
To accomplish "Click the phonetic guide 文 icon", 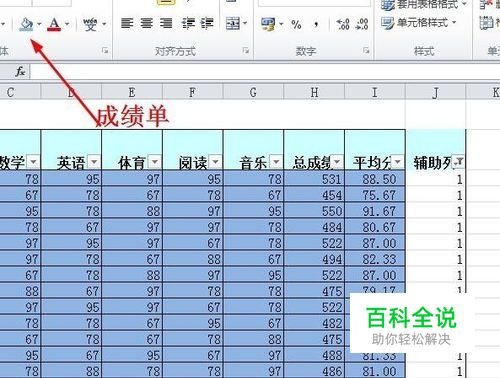I will [x=90, y=24].
